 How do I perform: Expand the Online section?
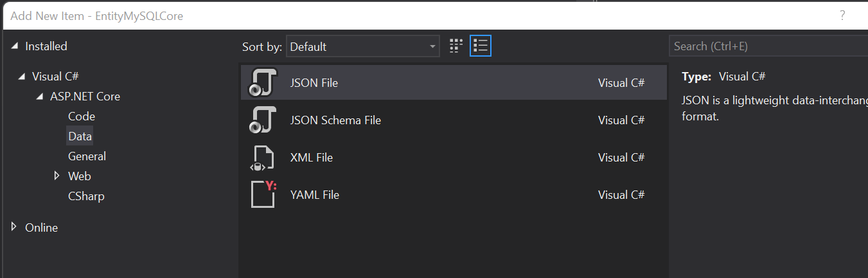tap(14, 227)
